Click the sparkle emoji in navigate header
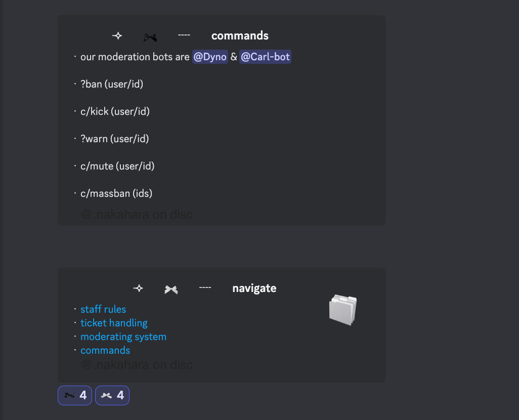519x420 pixels. pyautogui.click(x=138, y=288)
